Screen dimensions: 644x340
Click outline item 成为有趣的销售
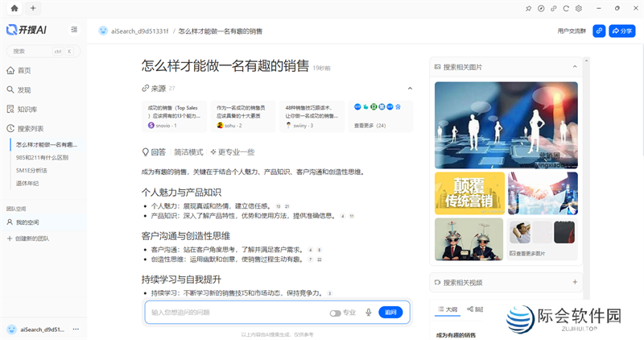click(456, 335)
